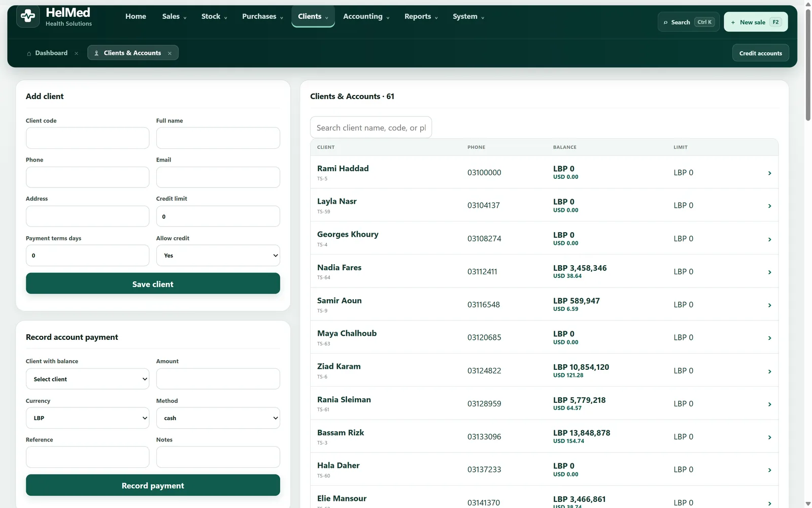Screen dimensions: 812x508
Task: Open the System menu
Action: coord(468,16)
